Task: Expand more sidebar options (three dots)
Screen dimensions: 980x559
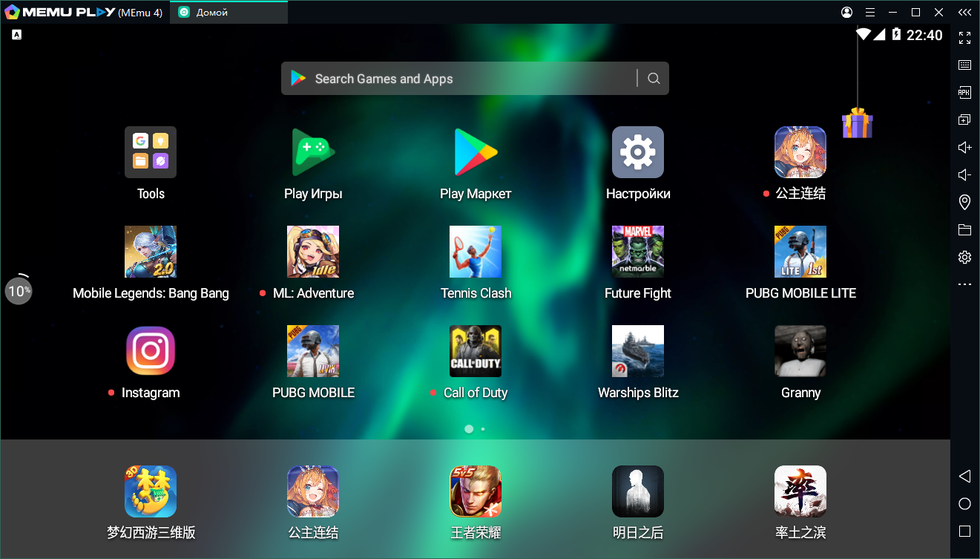Action: (x=964, y=284)
